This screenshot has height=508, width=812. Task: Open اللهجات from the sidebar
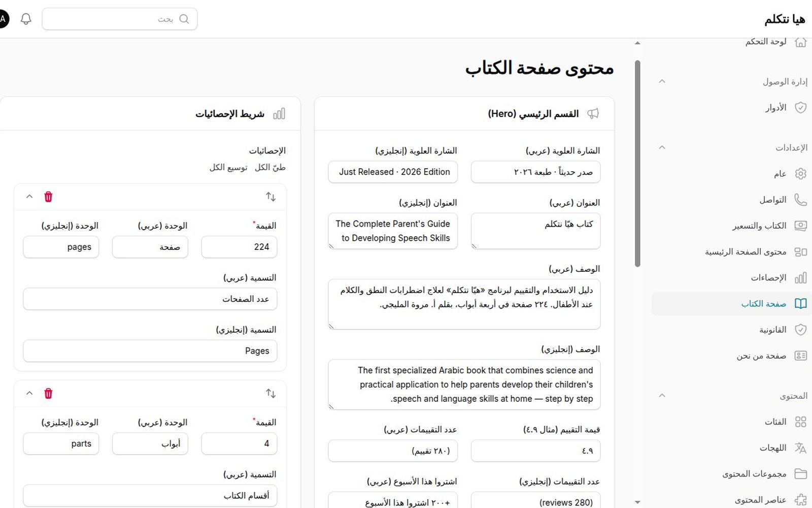(731, 448)
